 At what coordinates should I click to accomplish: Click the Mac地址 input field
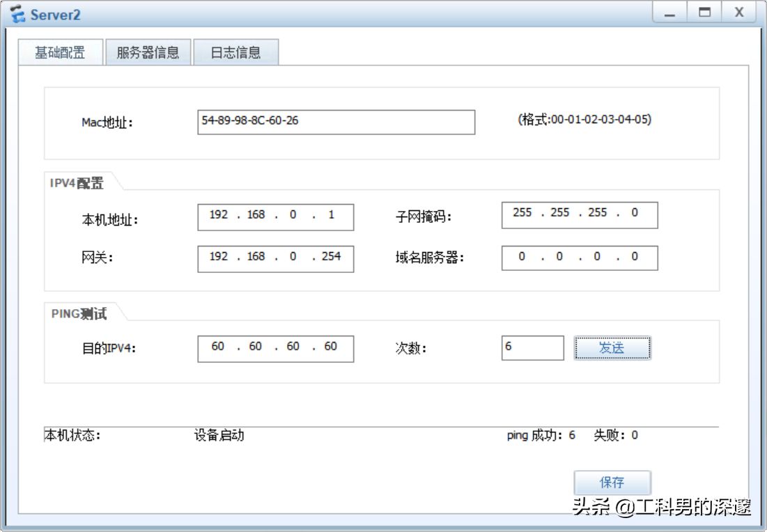[336, 122]
